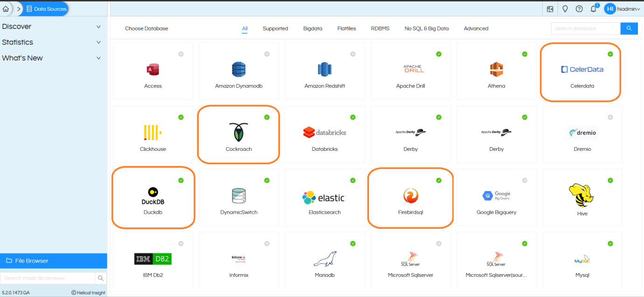Screen dimensions: 644x297
Task: Click the grey plus badge on Access tile
Action: tap(181, 54)
